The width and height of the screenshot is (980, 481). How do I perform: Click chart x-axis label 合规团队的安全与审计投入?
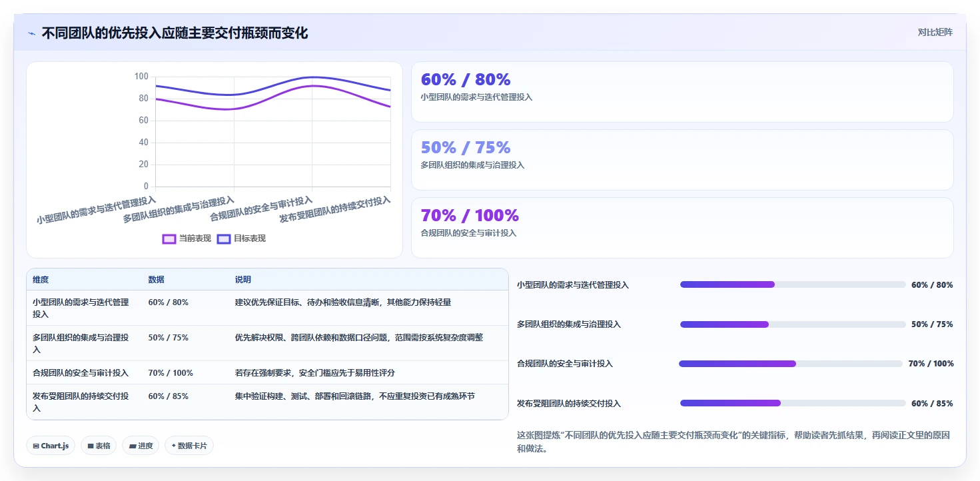261,209
